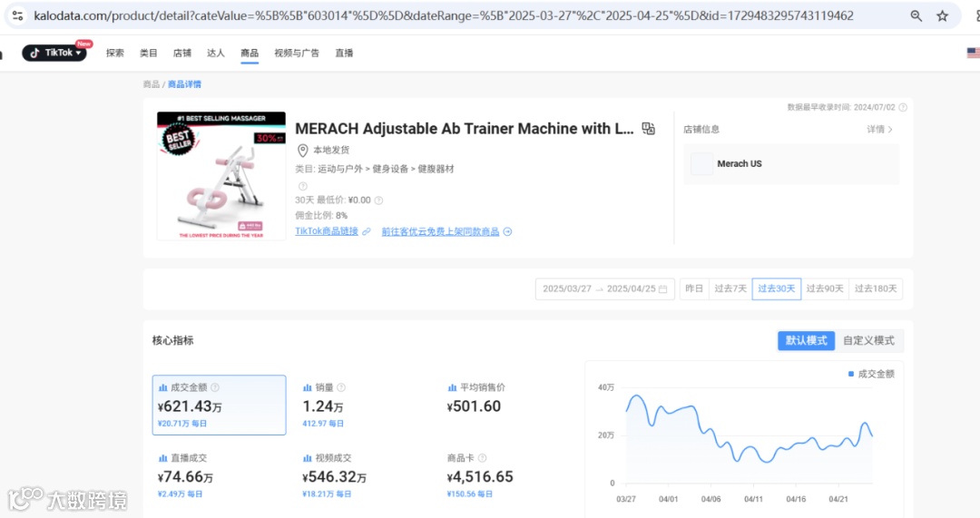980x518 pixels.
Task: Switch to 自定义模式
Action: pos(868,340)
